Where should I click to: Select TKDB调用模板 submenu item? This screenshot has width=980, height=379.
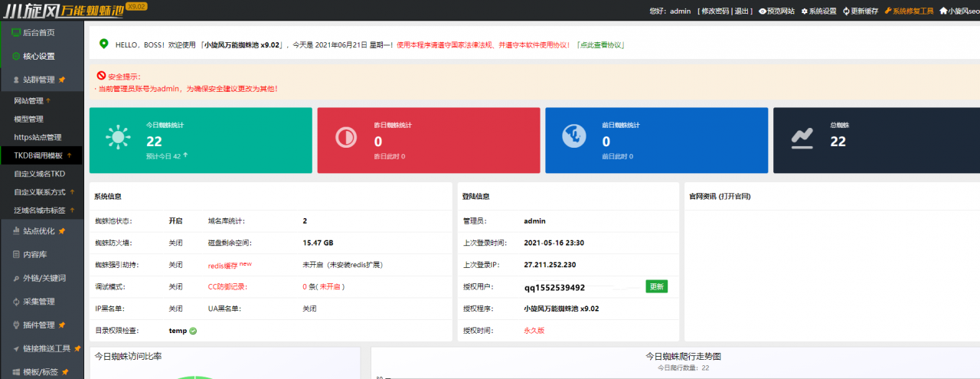tap(41, 155)
